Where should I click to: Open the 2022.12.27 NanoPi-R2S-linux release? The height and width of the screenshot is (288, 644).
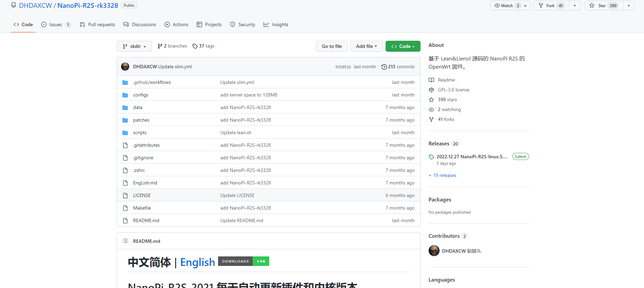[x=472, y=157]
